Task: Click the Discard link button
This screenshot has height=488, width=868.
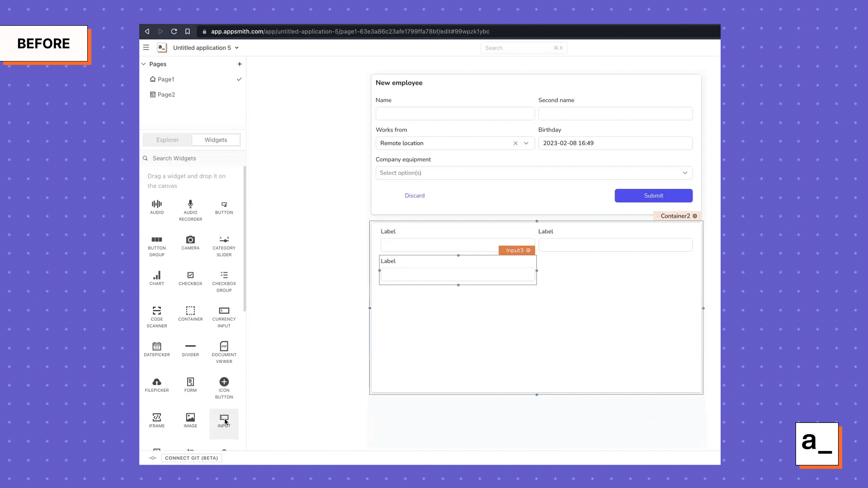Action: point(414,196)
